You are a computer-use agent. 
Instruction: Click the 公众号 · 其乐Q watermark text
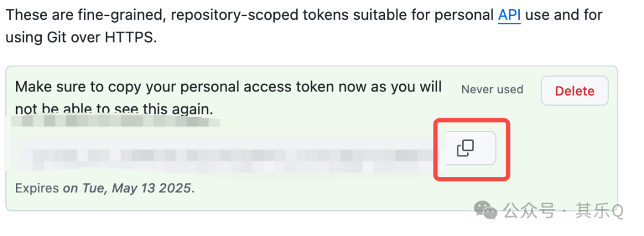[x=563, y=211]
